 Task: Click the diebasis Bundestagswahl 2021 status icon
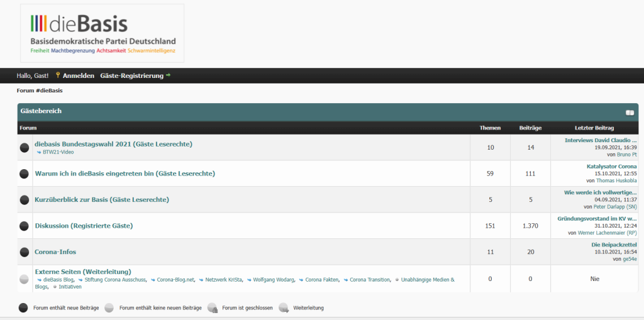point(25,148)
